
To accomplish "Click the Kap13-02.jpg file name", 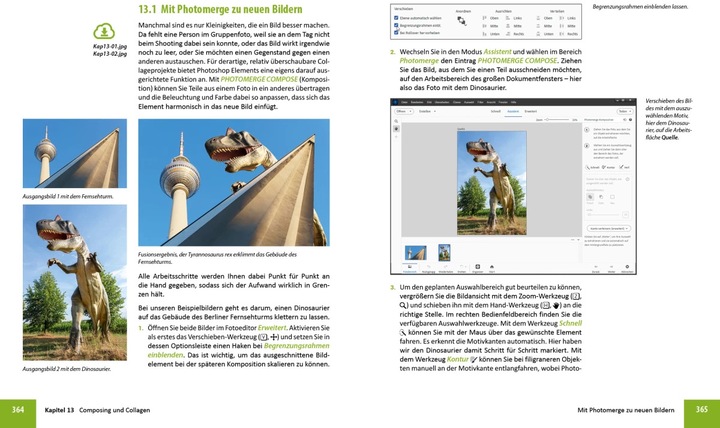I will pyautogui.click(x=110, y=54).
